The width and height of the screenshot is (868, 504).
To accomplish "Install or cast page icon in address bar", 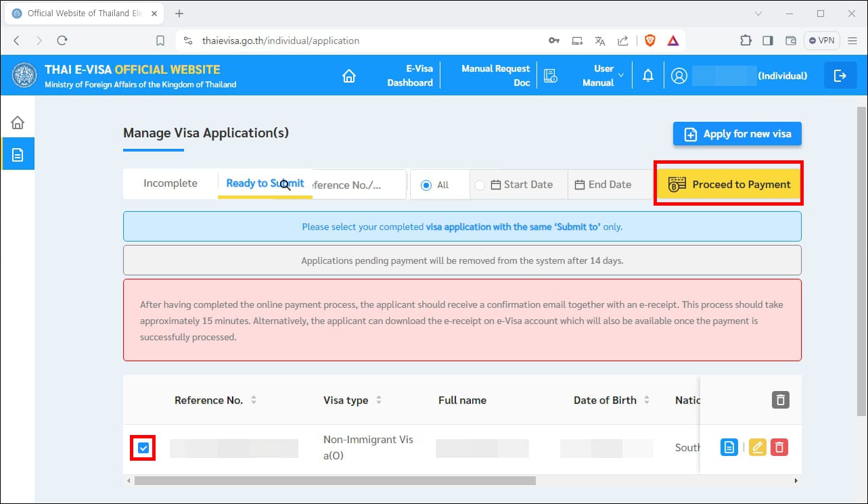I will pos(577,41).
